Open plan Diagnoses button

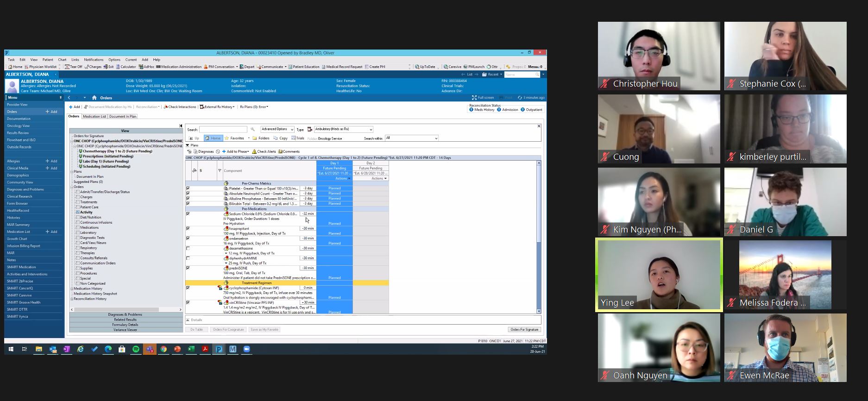203,151
